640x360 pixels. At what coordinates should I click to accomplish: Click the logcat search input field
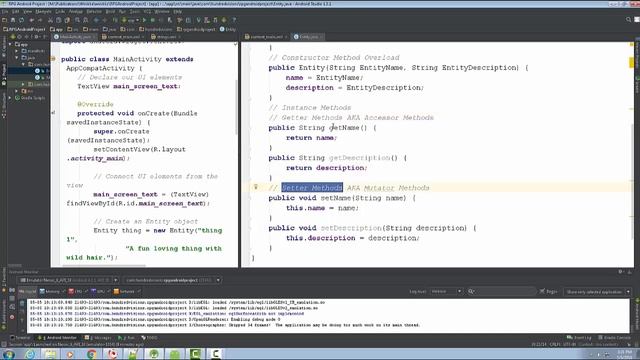pyautogui.click(x=501, y=291)
